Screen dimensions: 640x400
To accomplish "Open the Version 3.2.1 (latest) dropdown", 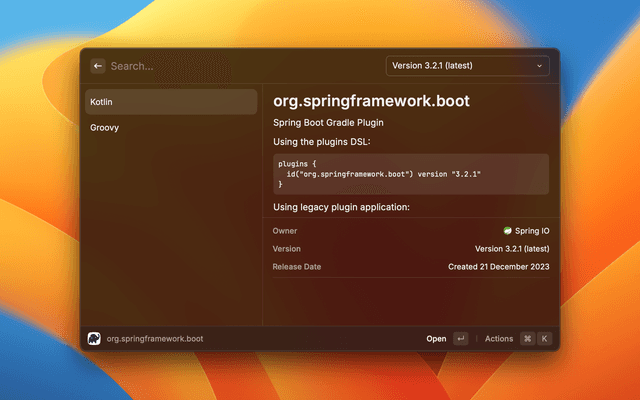I will tap(467, 66).
